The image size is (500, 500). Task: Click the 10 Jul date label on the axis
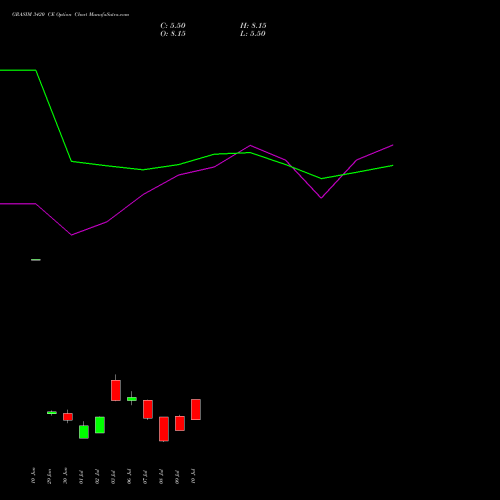[193, 476]
